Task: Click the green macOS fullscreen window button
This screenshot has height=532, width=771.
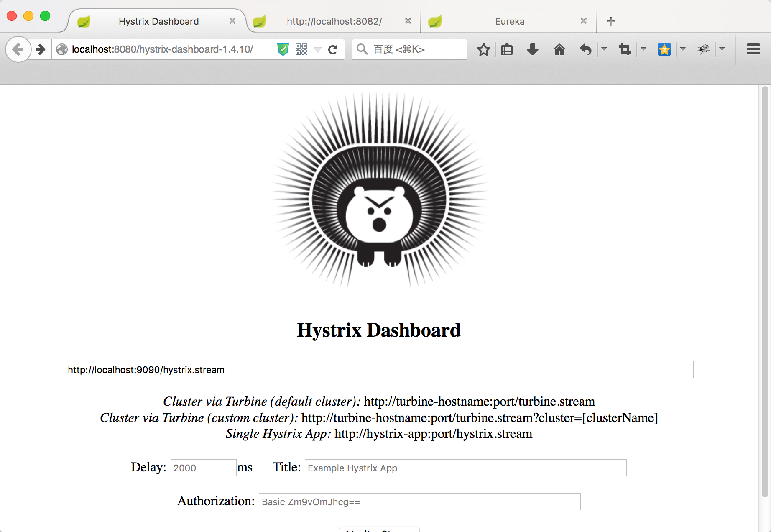Action: click(x=45, y=16)
